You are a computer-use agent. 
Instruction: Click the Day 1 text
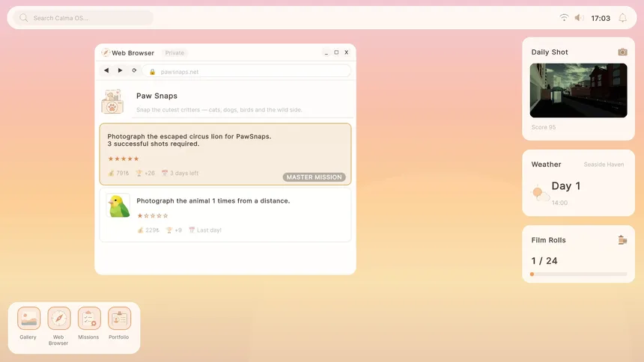click(x=566, y=186)
